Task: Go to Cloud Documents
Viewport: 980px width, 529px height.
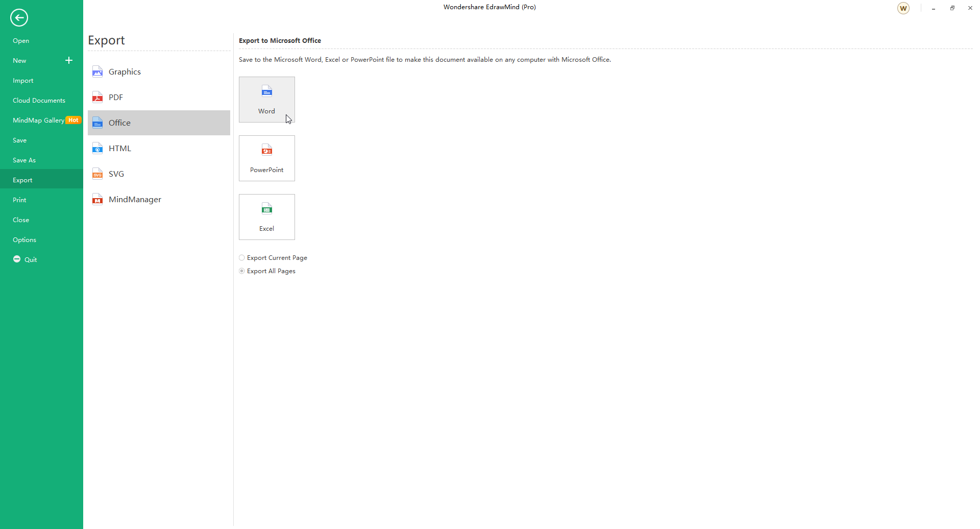Action: tap(41, 101)
